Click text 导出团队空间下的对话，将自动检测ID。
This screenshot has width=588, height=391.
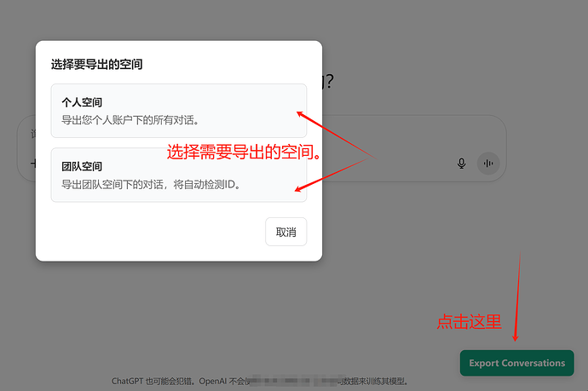151,185
